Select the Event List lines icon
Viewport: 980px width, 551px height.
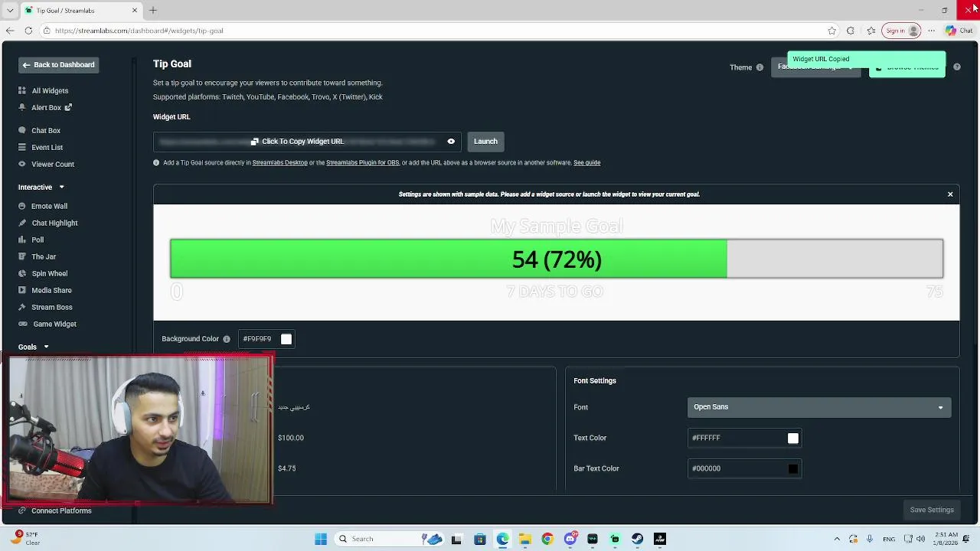(x=22, y=148)
